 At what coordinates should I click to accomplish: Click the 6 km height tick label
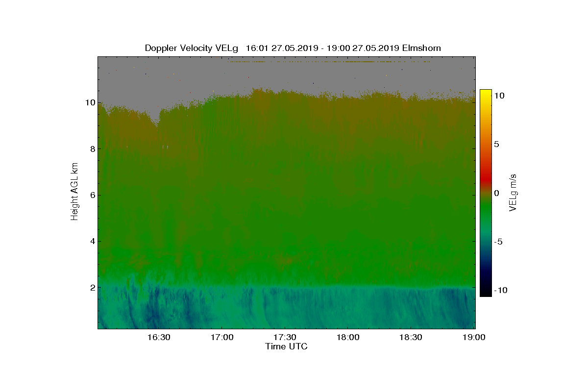click(92, 195)
